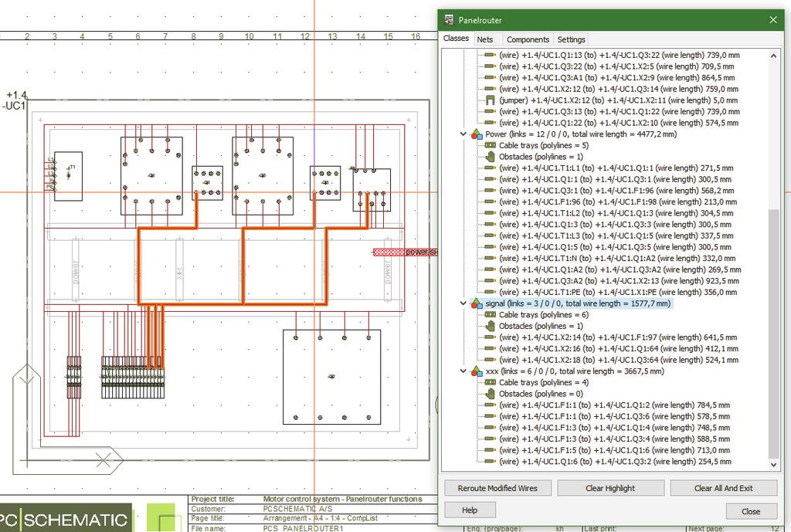Click the Help button
This screenshot has width=791, height=532.
click(470, 510)
